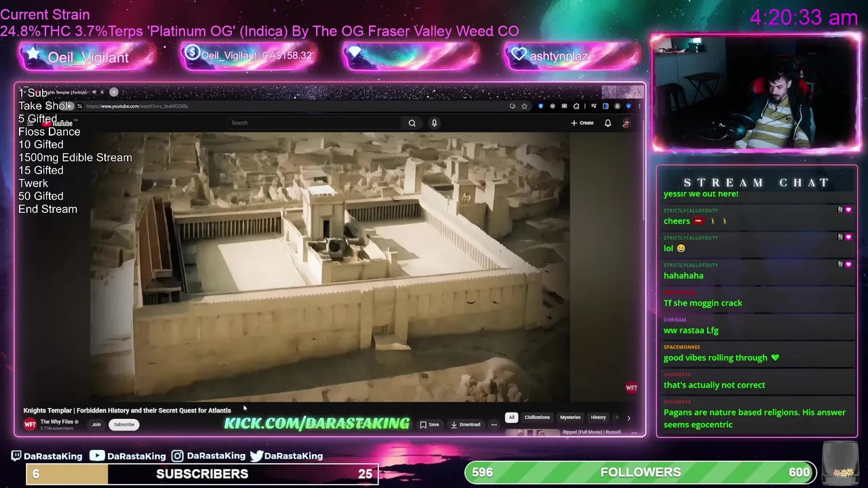Viewport: 868px width, 488px height.
Task: Open the browser media control icon
Action: click(594, 106)
